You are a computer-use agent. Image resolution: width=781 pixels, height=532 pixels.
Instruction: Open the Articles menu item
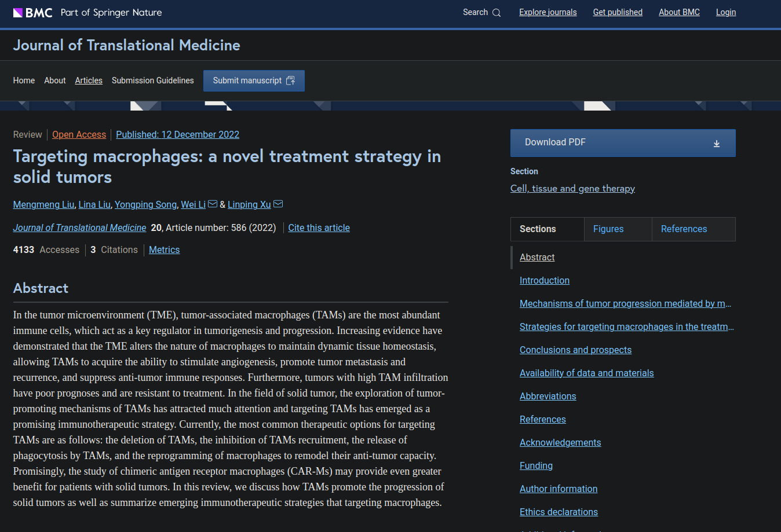[x=89, y=80]
